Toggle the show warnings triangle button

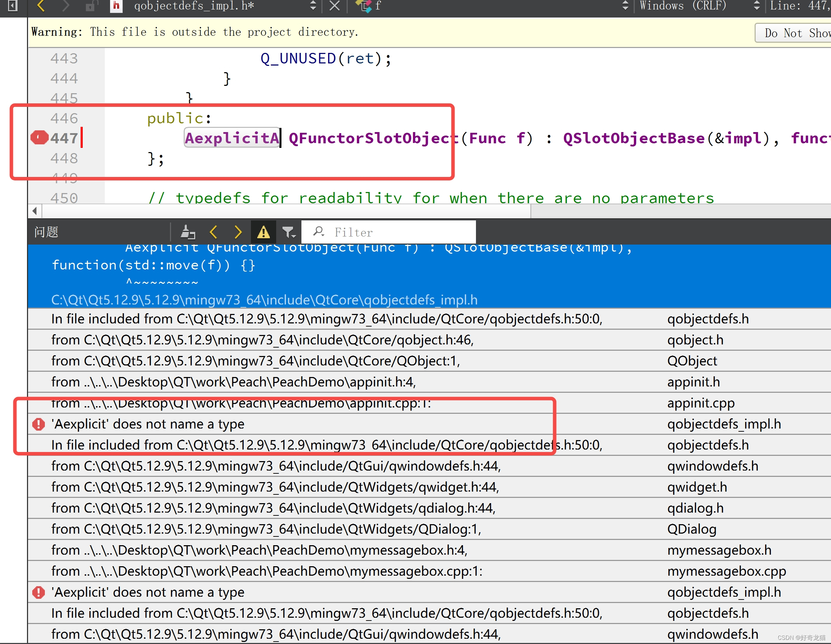(x=263, y=232)
